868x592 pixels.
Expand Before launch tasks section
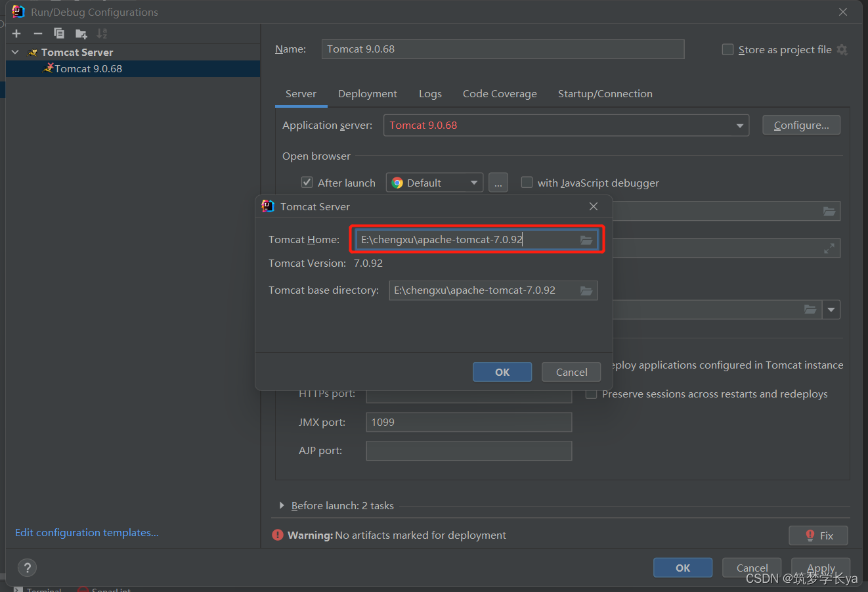(282, 505)
